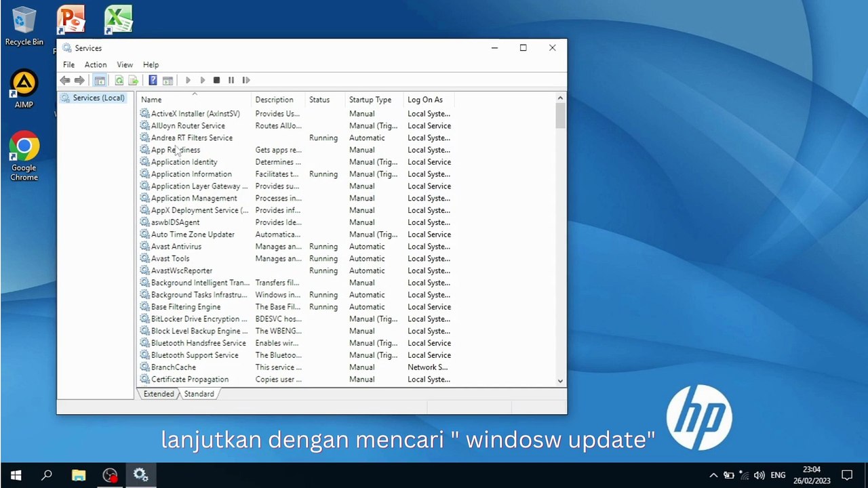Toggle the Show/Hide Action Pane toolbar icon
Viewport: 868px width, 488px height.
click(x=167, y=81)
